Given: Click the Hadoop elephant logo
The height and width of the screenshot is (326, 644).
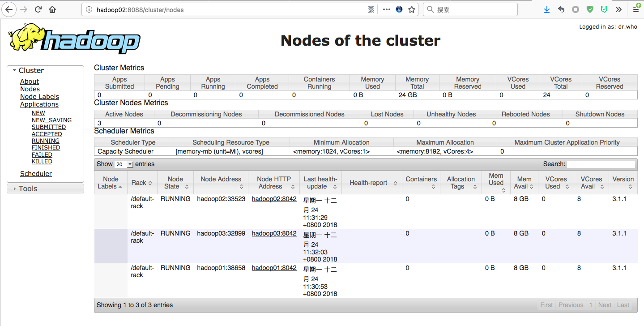Looking at the screenshot, I should pyautogui.click(x=74, y=39).
